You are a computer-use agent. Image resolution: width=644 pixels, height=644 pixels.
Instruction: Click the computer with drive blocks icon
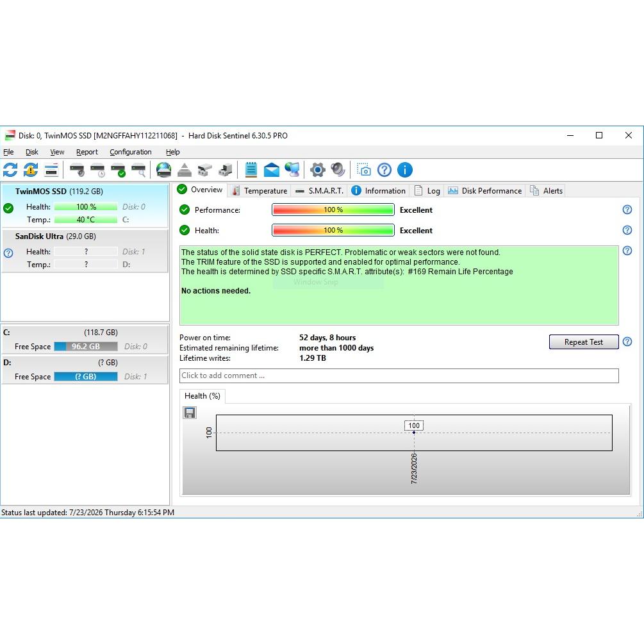[x=225, y=170]
